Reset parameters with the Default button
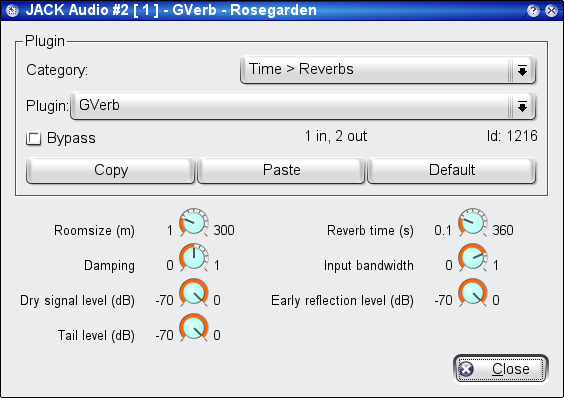 click(452, 170)
